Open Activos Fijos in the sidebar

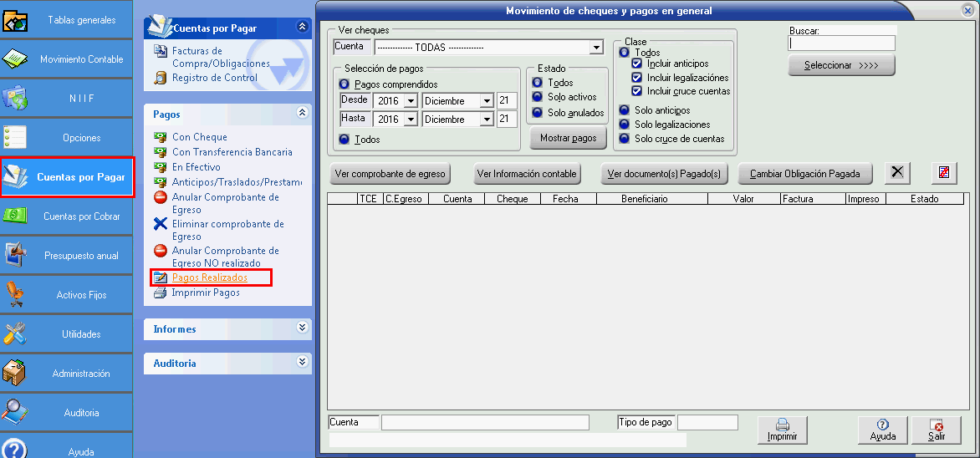coord(67,295)
